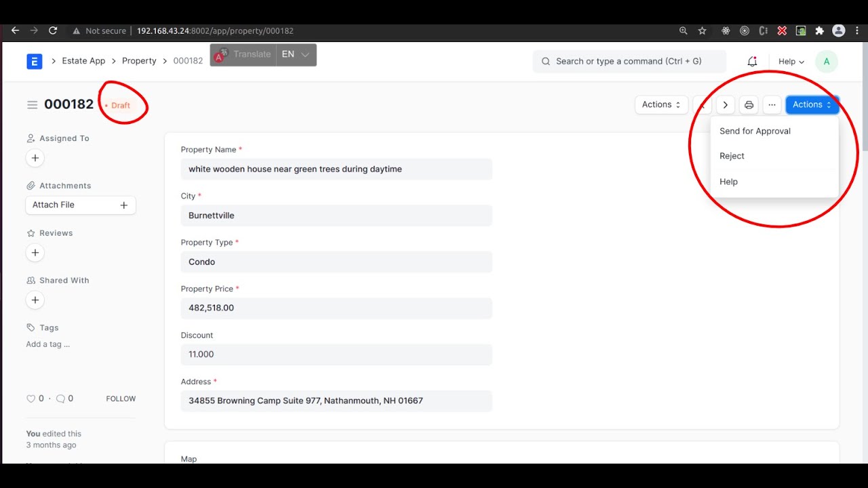The width and height of the screenshot is (868, 488).
Task: Open the white Actions dropdown
Action: click(x=661, y=104)
